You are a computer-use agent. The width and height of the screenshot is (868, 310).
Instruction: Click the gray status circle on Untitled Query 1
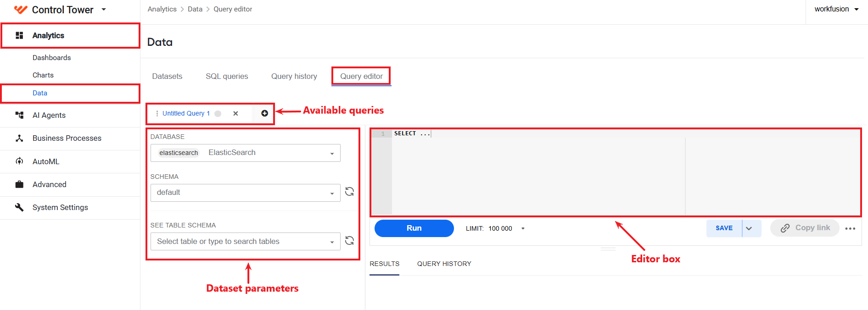pyautogui.click(x=218, y=113)
